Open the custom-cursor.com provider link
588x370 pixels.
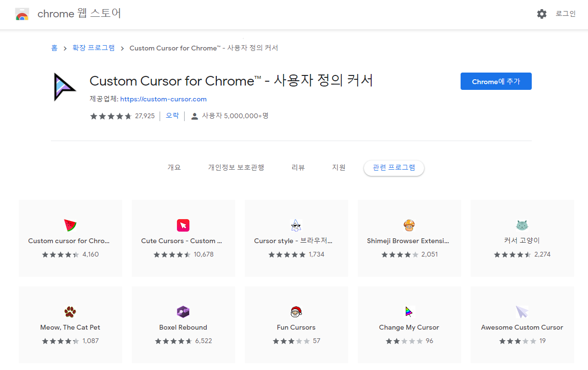click(163, 99)
